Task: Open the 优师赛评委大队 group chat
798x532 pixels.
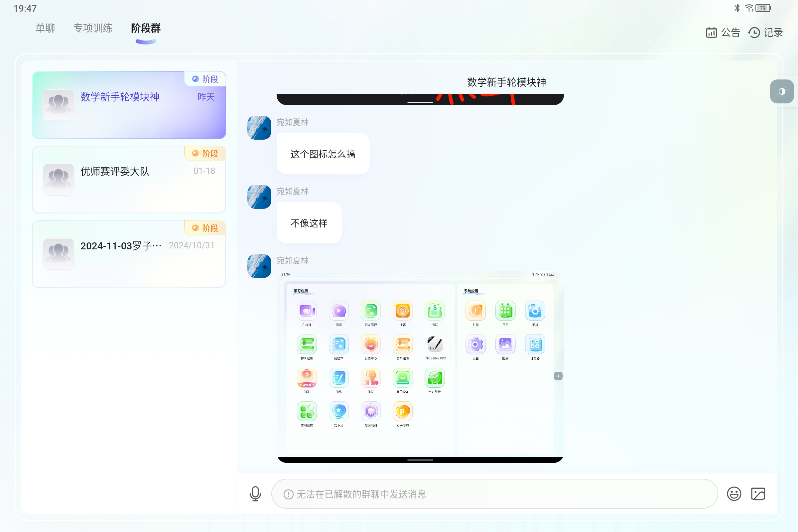Action: click(x=129, y=179)
